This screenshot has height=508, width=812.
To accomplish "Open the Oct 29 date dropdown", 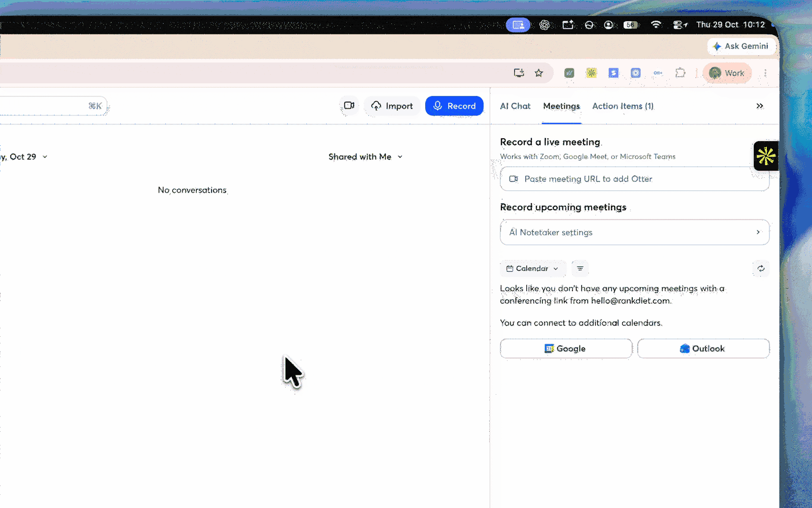I will click(x=23, y=156).
